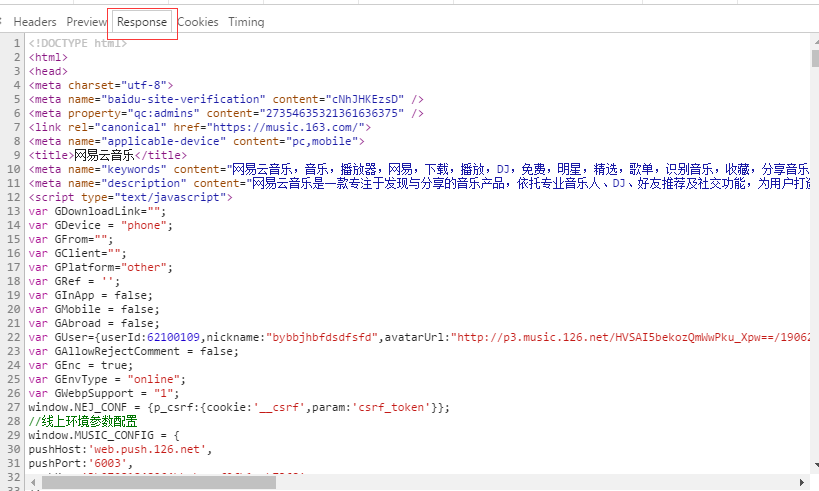
Task: Click the var GUser userId line
Action: tap(419, 337)
